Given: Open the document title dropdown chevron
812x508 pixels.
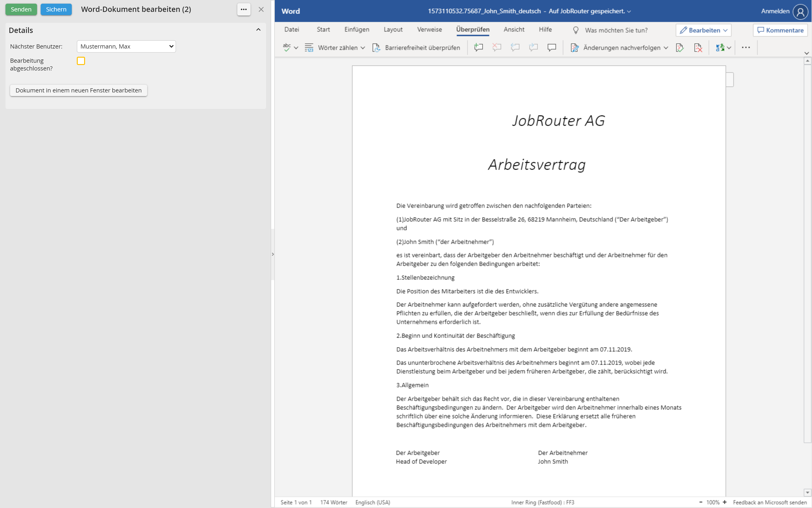Looking at the screenshot, I should [629, 12].
